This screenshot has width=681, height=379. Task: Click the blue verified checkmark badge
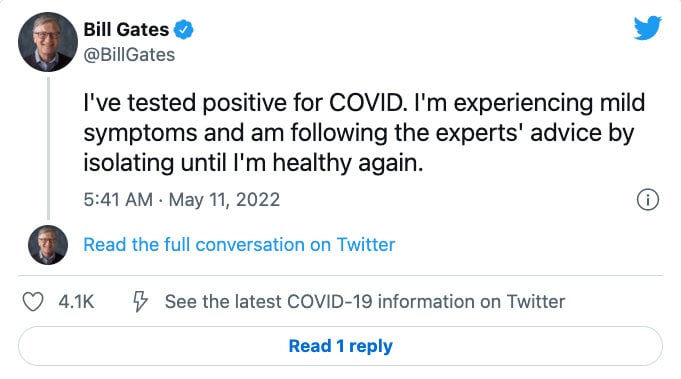(184, 30)
